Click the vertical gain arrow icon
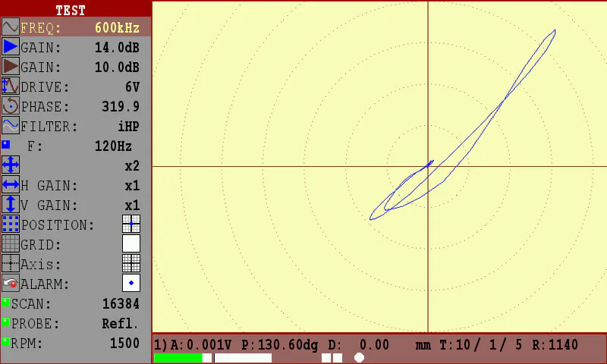This screenshot has height=364, width=607. [x=10, y=205]
